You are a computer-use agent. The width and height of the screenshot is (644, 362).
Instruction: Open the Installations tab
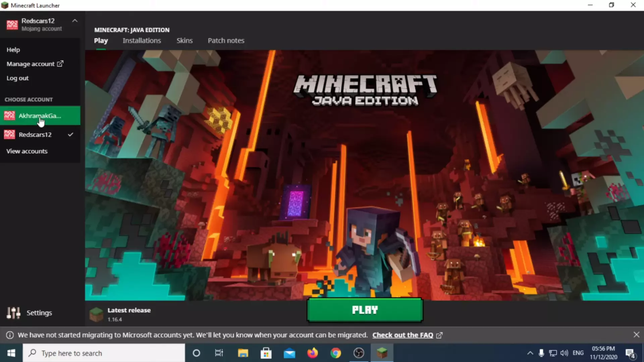coord(142,41)
